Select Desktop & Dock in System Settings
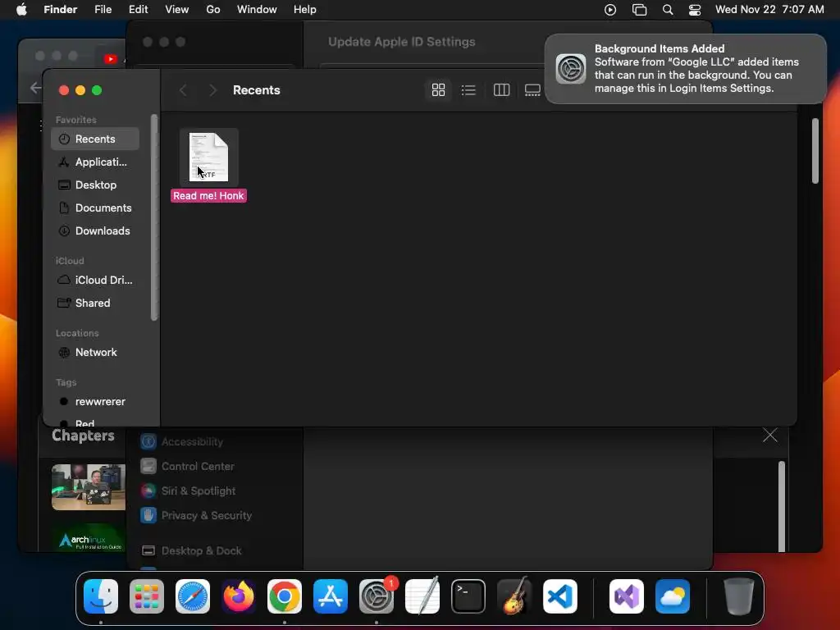Image resolution: width=840 pixels, height=630 pixels. click(x=191, y=551)
